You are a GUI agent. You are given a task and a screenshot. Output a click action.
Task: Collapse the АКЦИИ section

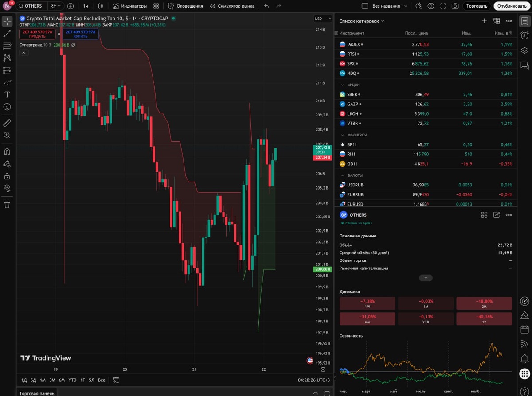click(x=342, y=85)
